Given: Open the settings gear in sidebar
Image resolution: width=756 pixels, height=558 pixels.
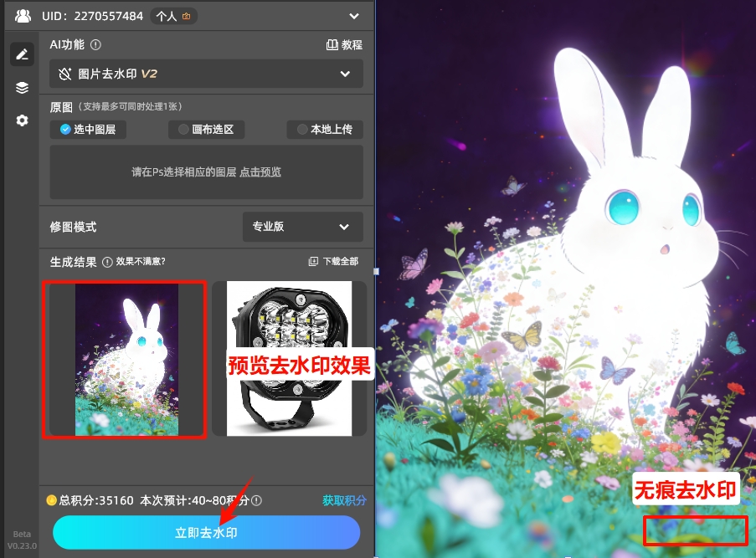Looking at the screenshot, I should pyautogui.click(x=22, y=120).
